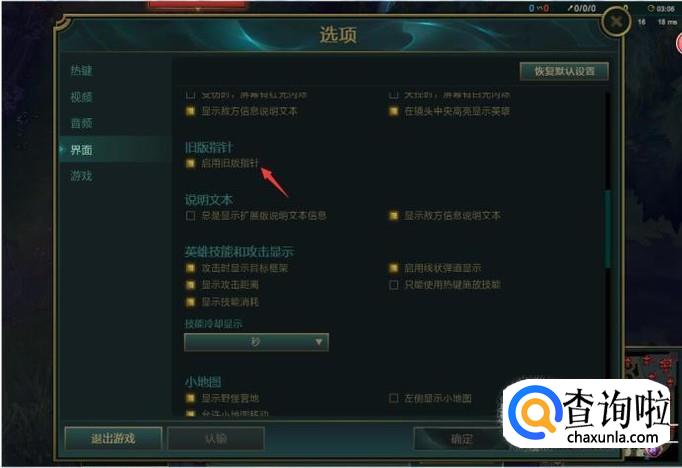Switch to the 热键 settings tab
Screen dimensions: 682x468
pyautogui.click(x=81, y=70)
